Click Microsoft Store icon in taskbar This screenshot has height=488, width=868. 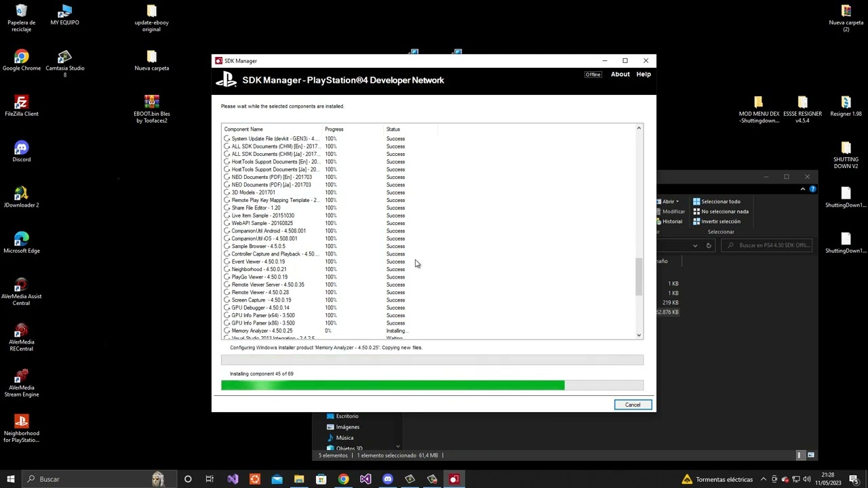coord(321,479)
